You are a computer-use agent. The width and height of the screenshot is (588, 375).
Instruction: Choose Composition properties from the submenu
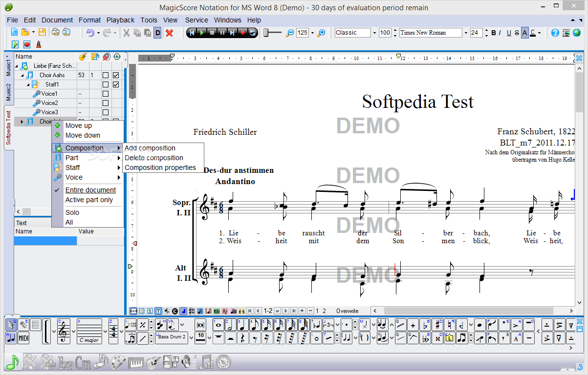tap(160, 167)
